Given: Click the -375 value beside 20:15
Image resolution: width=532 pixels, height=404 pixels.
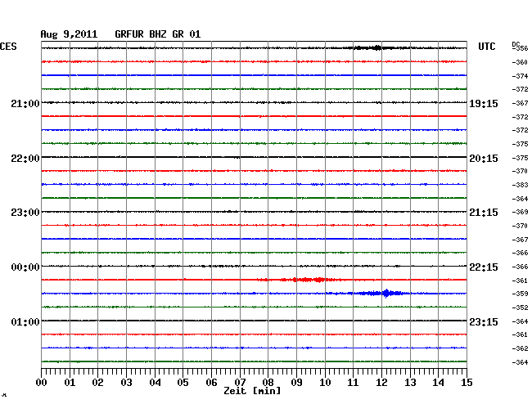Looking at the screenshot, I should [x=520, y=158].
